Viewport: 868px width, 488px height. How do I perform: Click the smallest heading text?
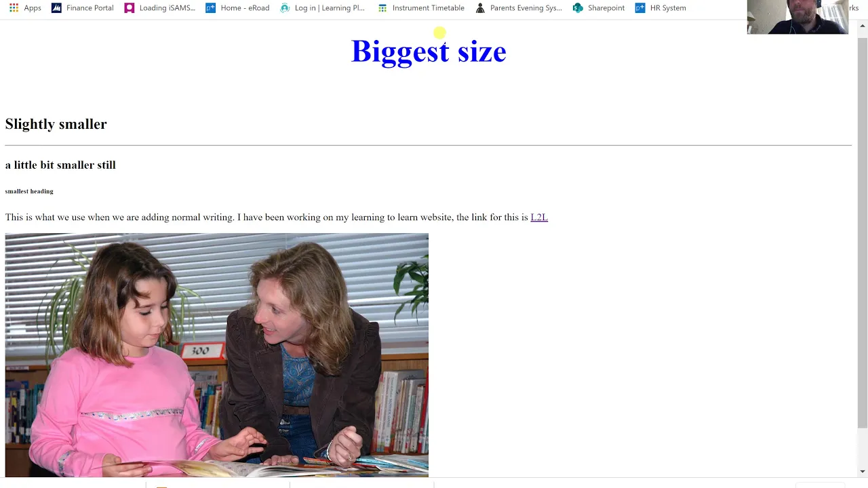click(x=29, y=191)
